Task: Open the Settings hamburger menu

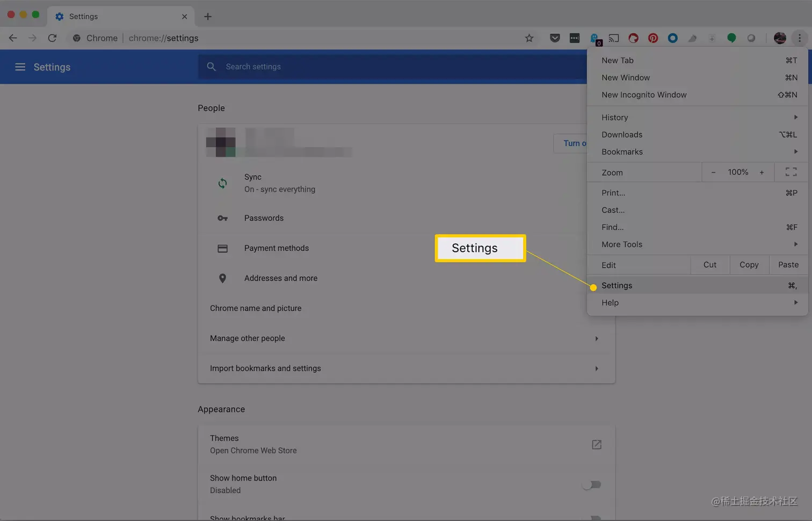Action: coord(20,67)
